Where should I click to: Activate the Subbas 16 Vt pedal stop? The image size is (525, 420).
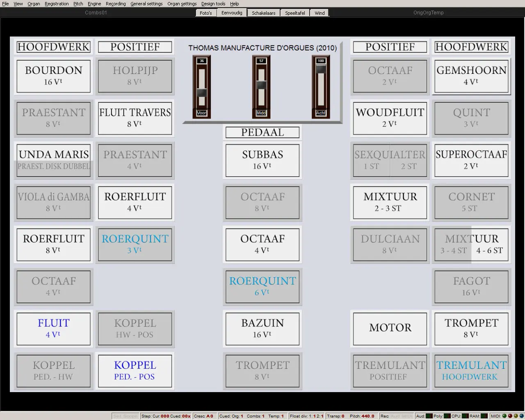[262, 160]
